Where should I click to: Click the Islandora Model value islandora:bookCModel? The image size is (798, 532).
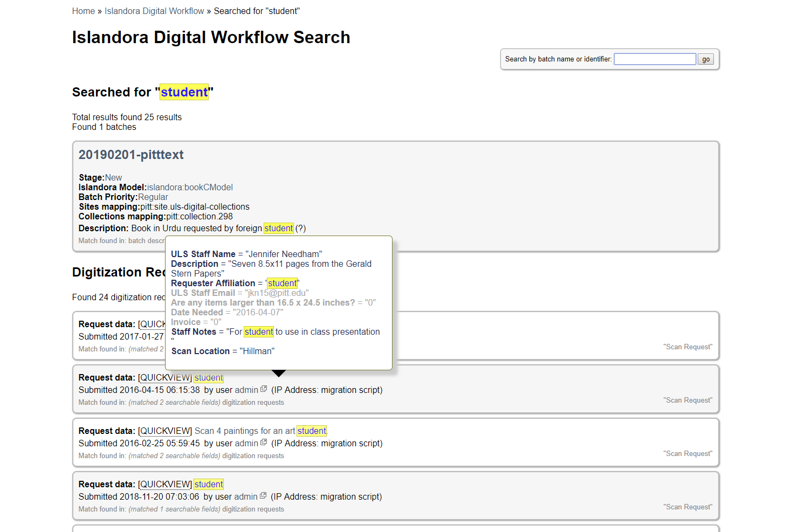coord(190,187)
